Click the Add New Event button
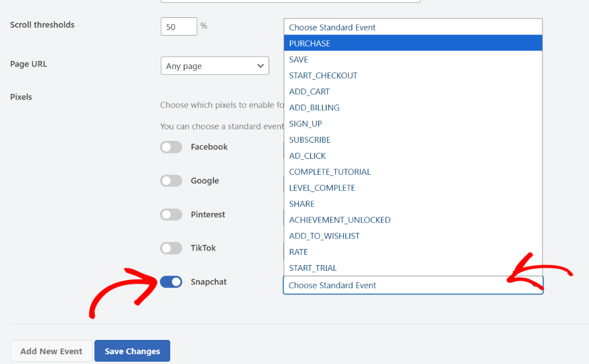 tap(51, 351)
